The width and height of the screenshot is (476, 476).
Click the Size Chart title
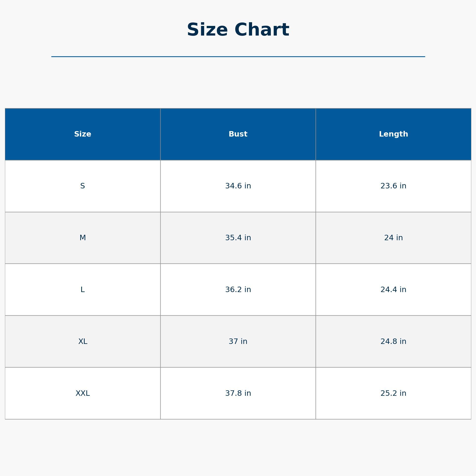(x=238, y=30)
